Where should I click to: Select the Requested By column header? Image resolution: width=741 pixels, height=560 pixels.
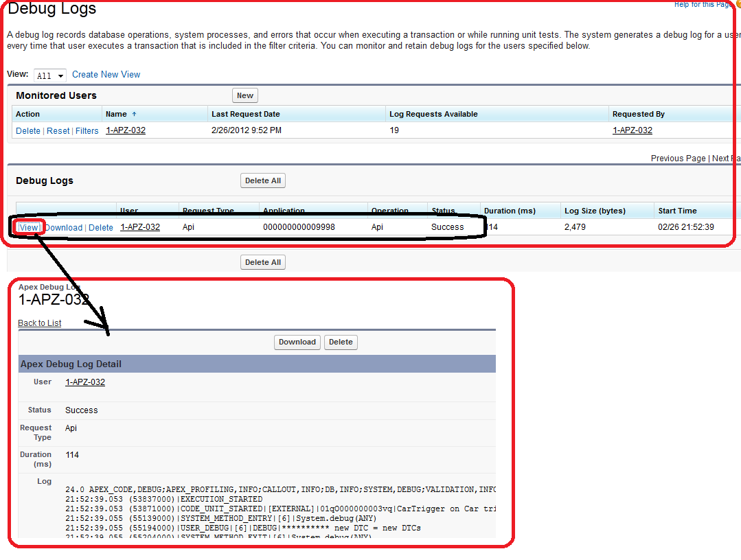pos(639,115)
